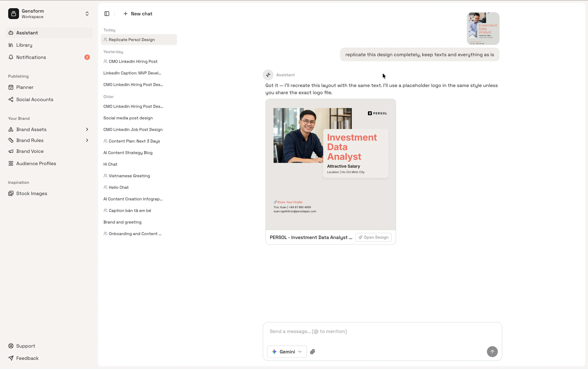Viewport: 588px width, 369px height.
Task: Select the Hello Chat conversation
Action: pos(139,187)
